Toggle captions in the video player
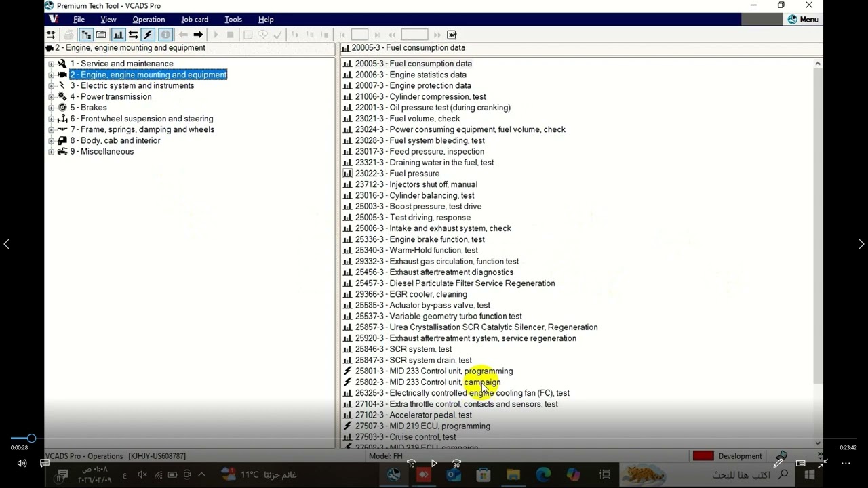Viewport: 868px width, 488px height. [45, 464]
